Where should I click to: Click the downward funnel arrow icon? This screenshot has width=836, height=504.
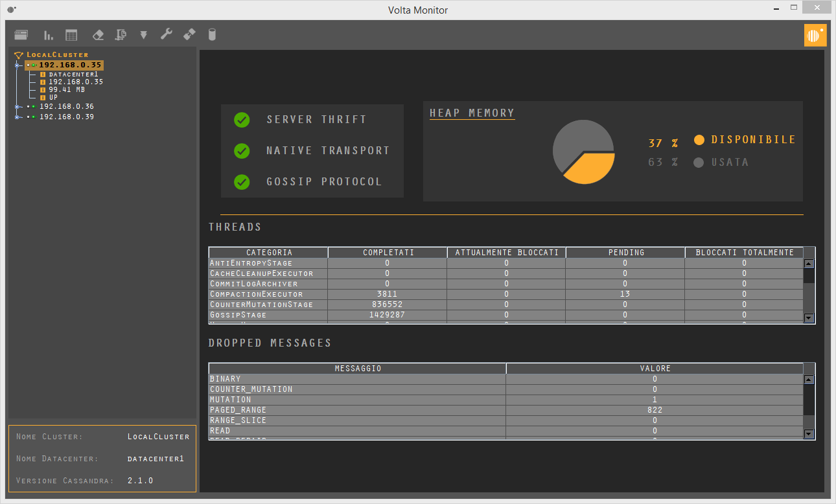[143, 34]
